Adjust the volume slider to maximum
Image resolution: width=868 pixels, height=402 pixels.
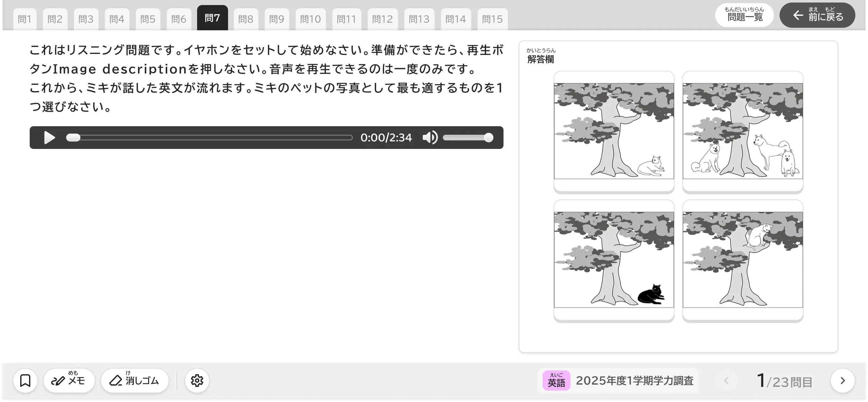[x=489, y=137]
